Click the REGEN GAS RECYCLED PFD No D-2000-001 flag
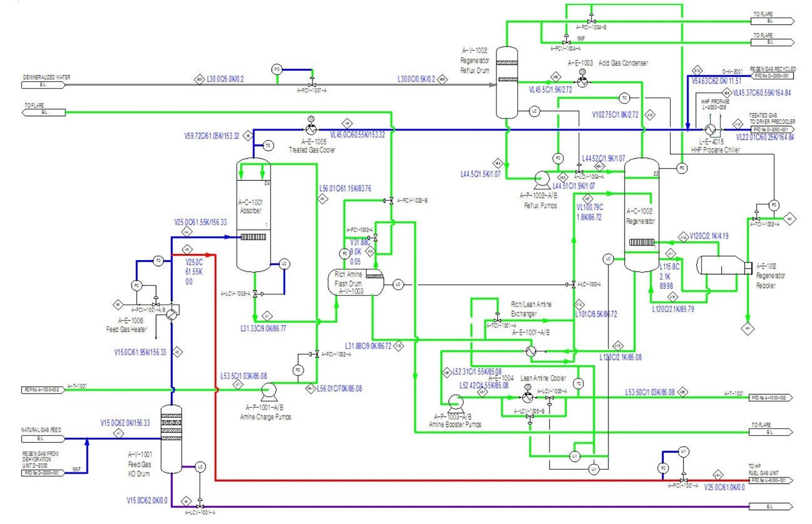 coord(772,76)
